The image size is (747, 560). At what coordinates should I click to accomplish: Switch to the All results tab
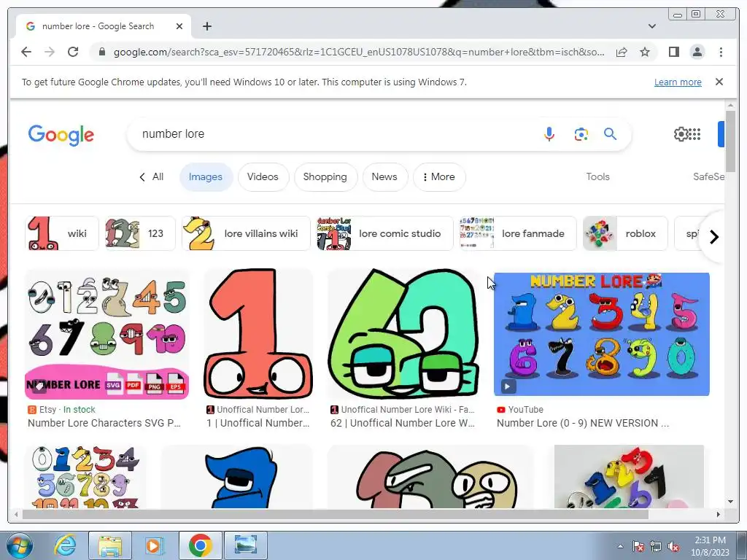click(x=152, y=176)
